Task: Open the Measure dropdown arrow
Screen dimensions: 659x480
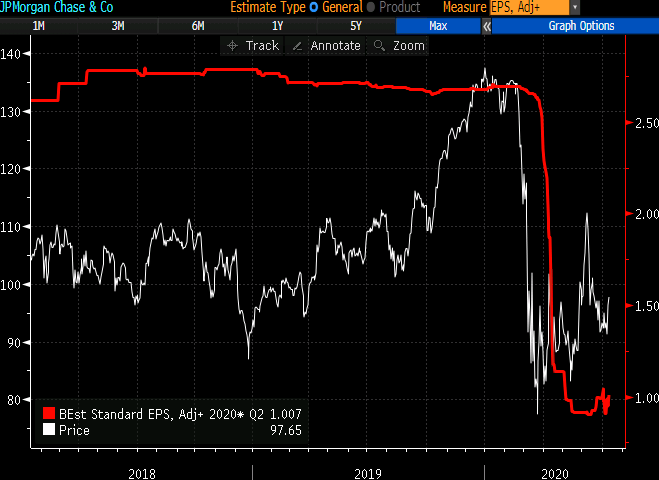Action: (x=575, y=7)
